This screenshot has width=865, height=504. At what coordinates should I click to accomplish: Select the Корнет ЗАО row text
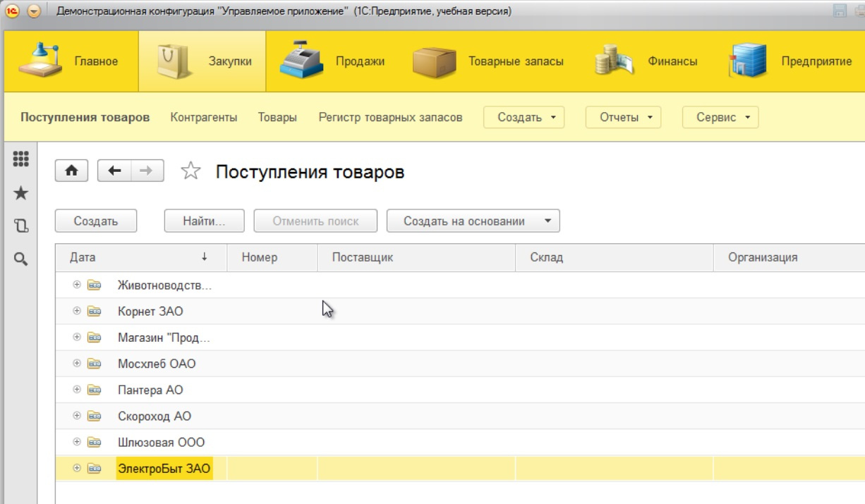pyautogui.click(x=150, y=311)
